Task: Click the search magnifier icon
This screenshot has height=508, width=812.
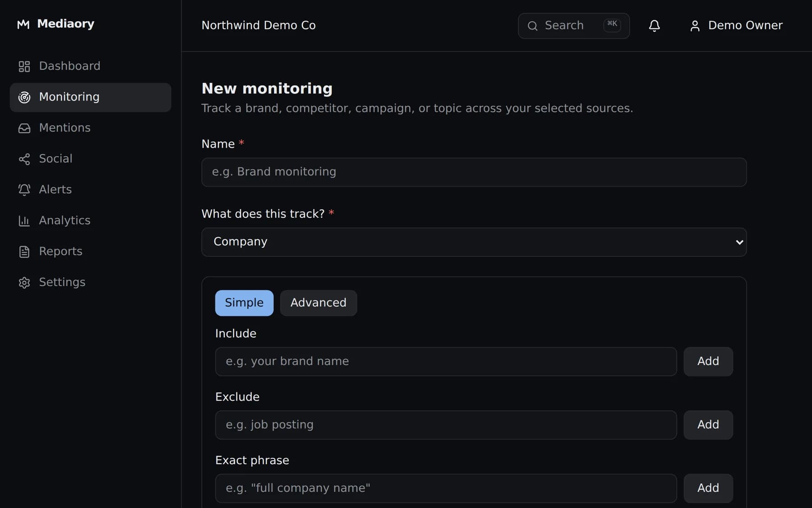Action: 532,26
